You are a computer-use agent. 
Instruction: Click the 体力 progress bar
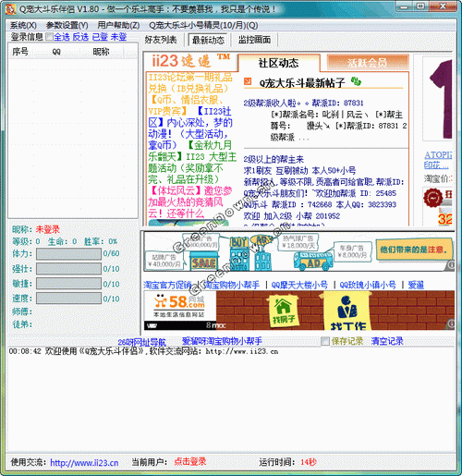coord(68,254)
